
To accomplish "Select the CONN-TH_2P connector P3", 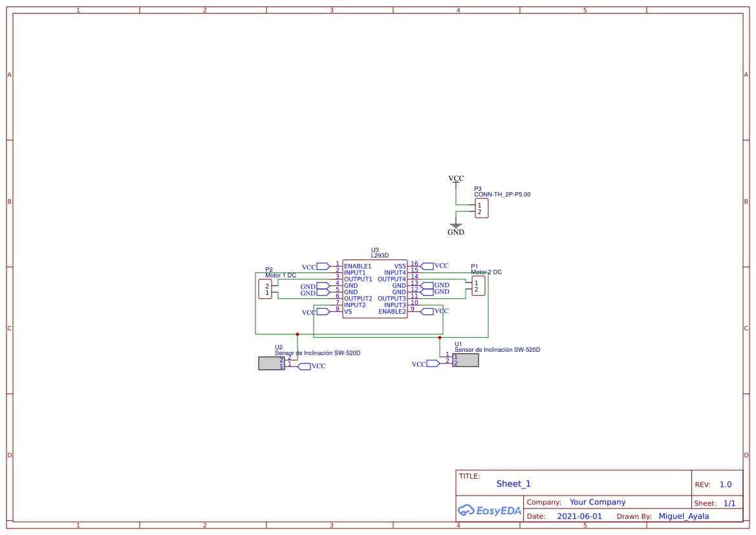I will [481, 208].
